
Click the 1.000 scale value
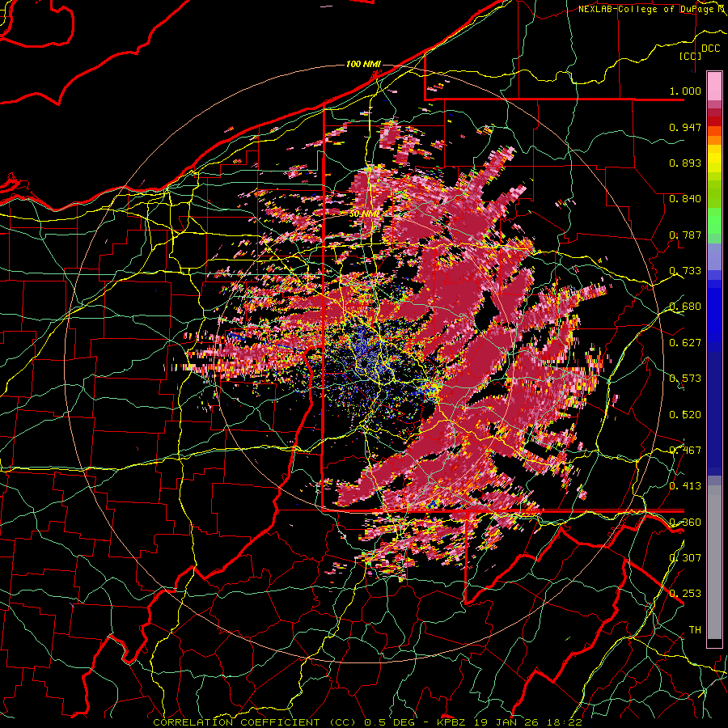(x=685, y=91)
